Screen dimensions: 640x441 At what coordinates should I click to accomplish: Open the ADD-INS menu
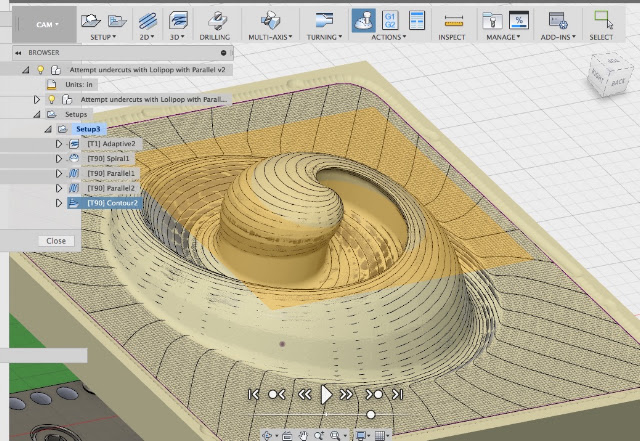tap(558, 37)
